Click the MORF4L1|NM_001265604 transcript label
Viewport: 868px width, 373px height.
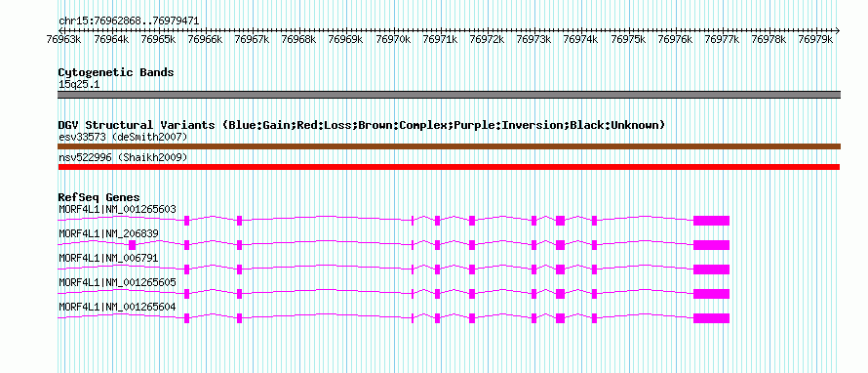click(x=117, y=307)
